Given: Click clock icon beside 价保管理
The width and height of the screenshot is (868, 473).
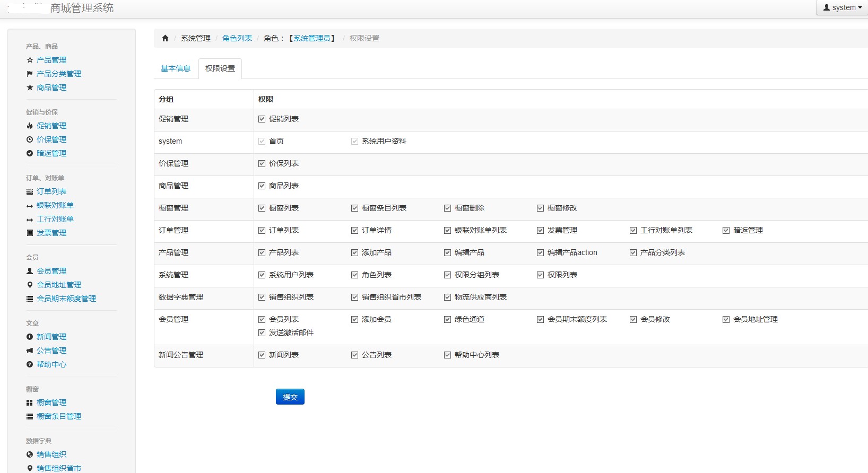Looking at the screenshot, I should click(x=30, y=139).
